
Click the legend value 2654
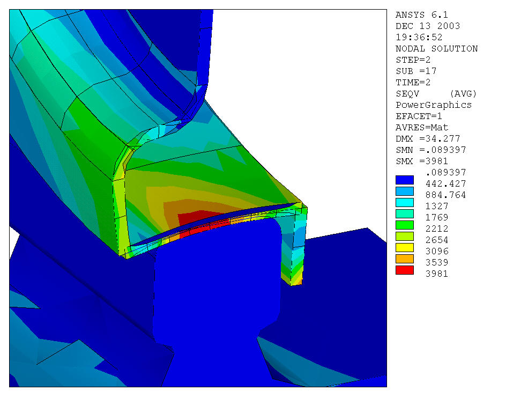coord(437,240)
